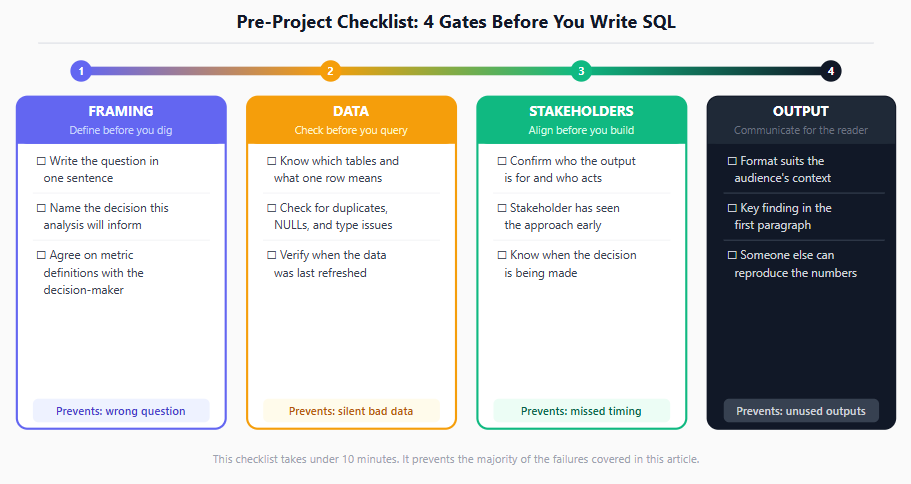Tick 'Check for duplicates, NULLs' checkbox
The height and width of the screenshot is (484, 911).
tap(271, 208)
